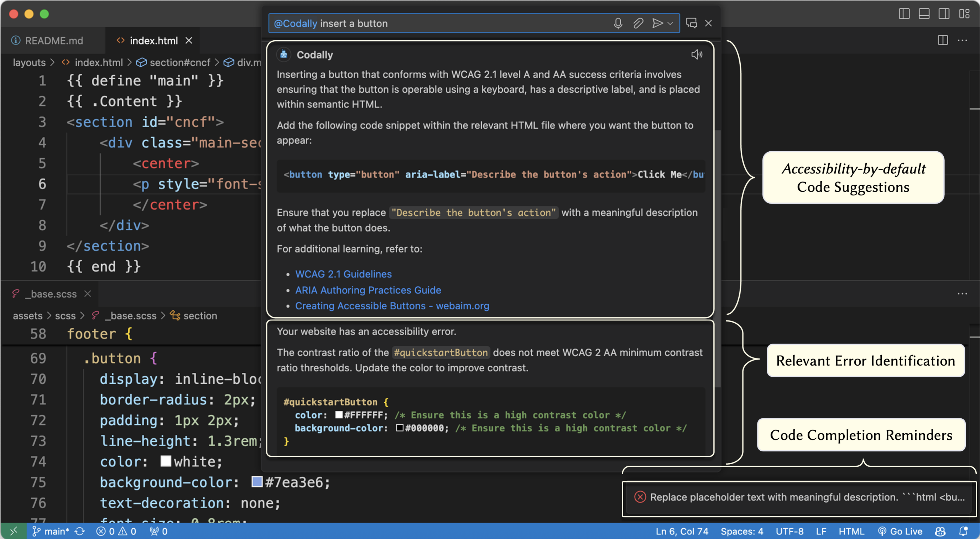Close the _base.scss tab
Image resolution: width=980 pixels, height=539 pixels.
[x=88, y=294]
